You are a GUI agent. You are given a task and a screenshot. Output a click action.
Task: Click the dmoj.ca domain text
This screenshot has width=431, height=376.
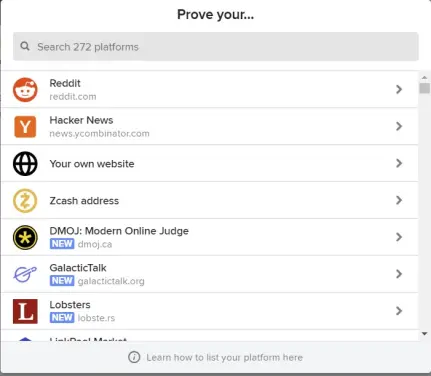pos(95,244)
